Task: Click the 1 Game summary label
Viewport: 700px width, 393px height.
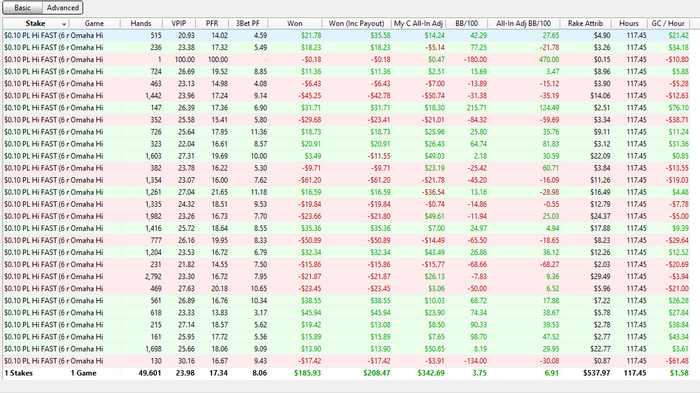Action: [83, 373]
